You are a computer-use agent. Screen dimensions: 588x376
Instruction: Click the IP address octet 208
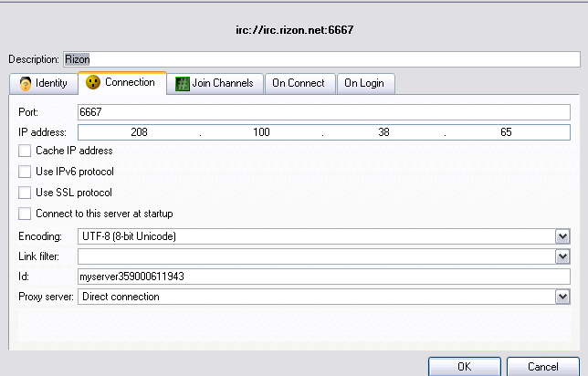click(x=139, y=132)
